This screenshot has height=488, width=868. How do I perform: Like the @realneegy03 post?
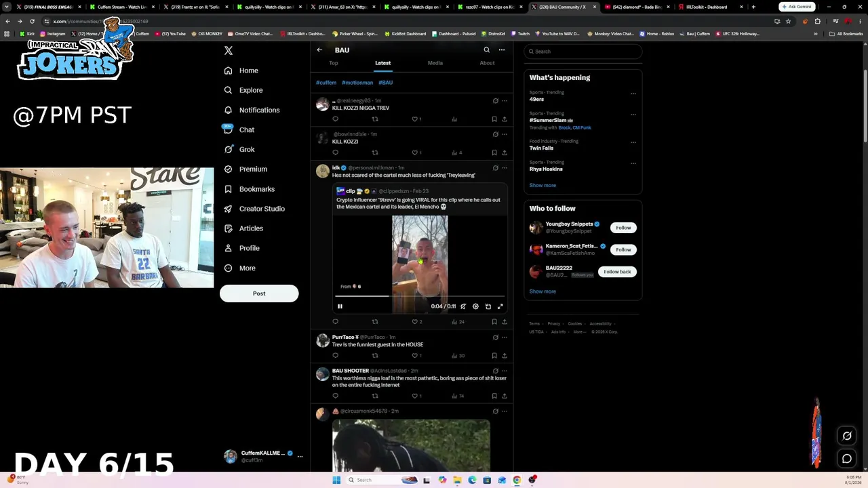point(416,119)
